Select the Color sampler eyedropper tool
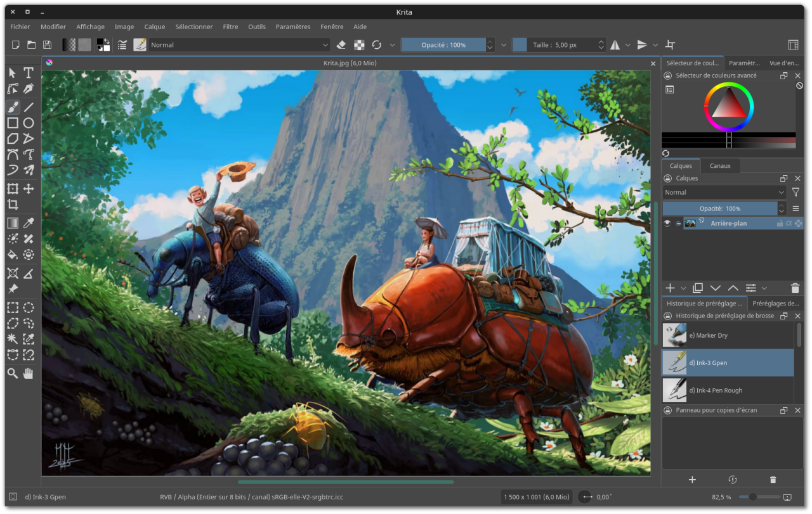 point(29,222)
